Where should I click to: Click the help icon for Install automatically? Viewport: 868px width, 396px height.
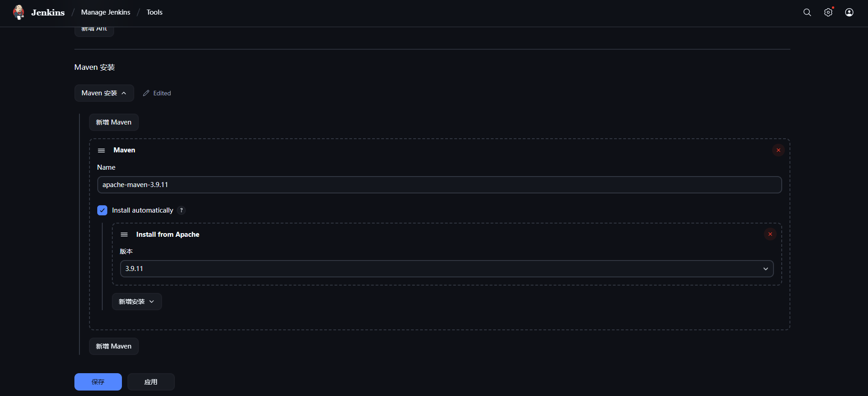[182, 210]
